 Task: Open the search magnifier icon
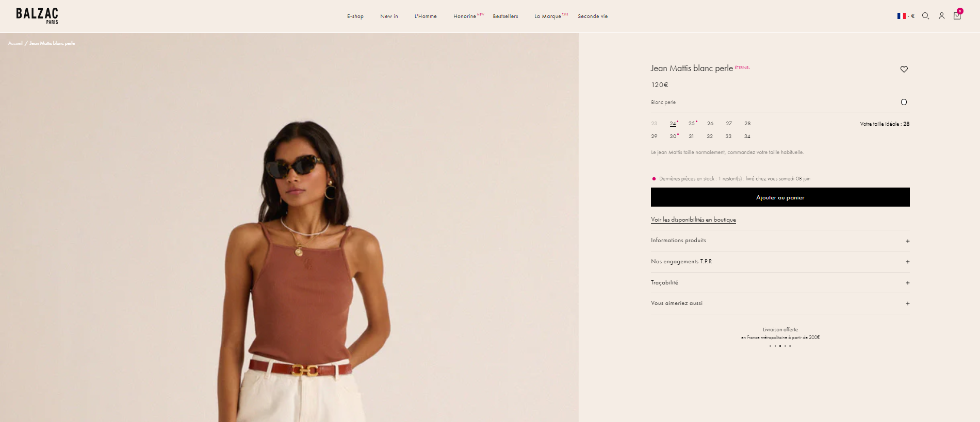[x=925, y=16]
